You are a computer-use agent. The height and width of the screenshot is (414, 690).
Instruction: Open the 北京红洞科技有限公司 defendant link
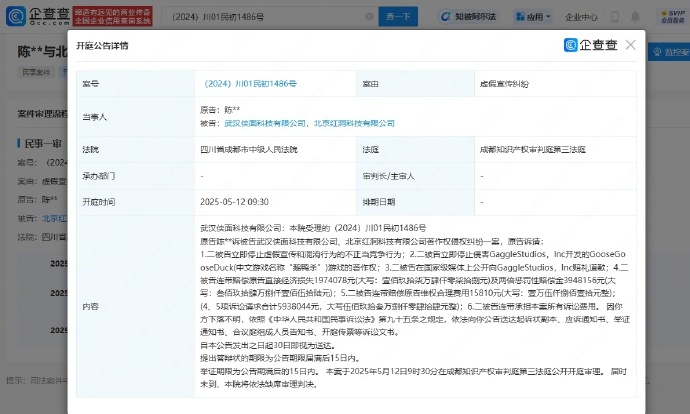coord(354,123)
